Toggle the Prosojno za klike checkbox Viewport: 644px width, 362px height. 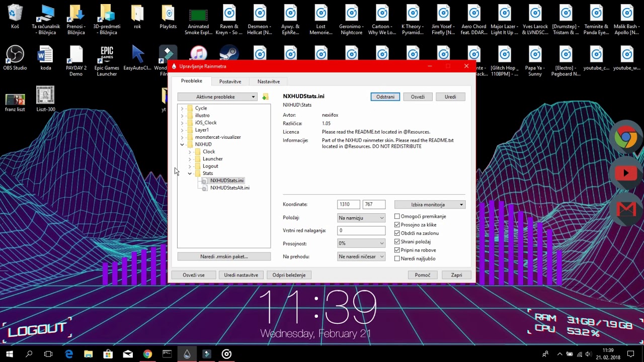coord(397,225)
